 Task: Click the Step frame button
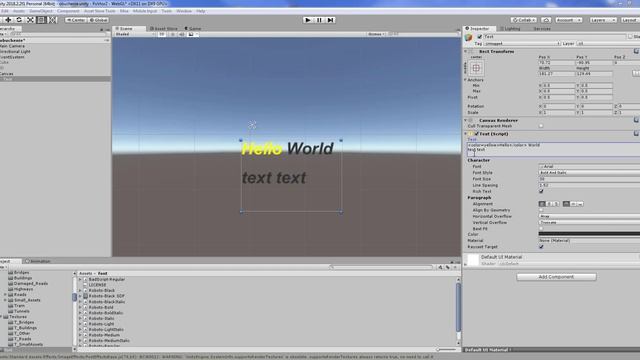click(330, 20)
